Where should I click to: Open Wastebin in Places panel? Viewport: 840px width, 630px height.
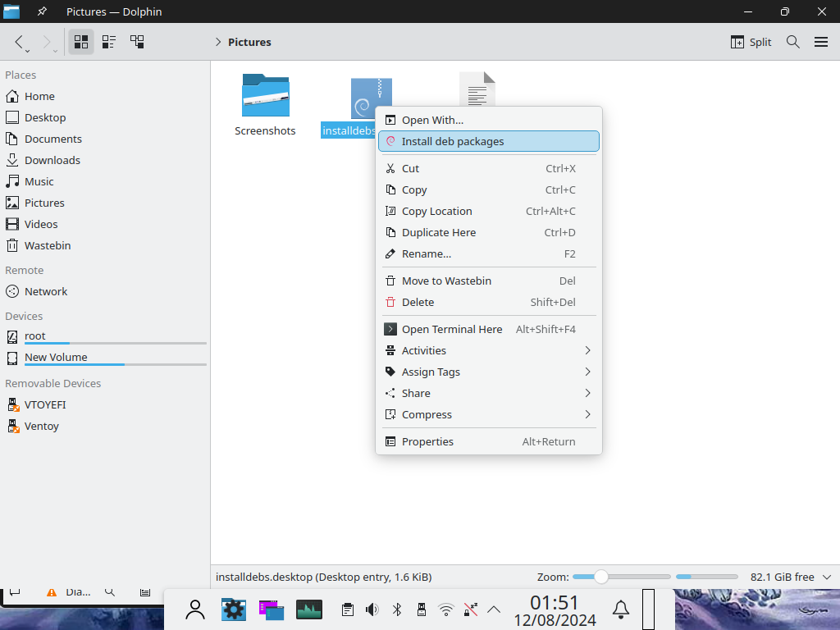tap(105, 245)
